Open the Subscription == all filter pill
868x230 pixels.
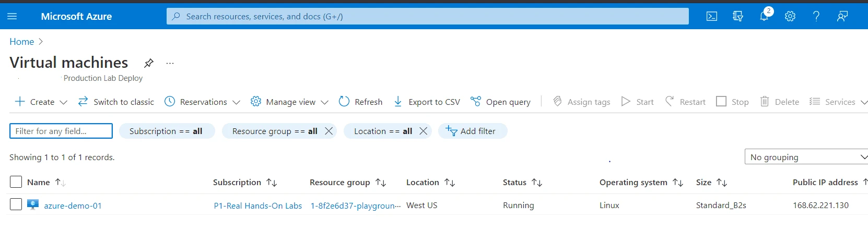tap(167, 131)
